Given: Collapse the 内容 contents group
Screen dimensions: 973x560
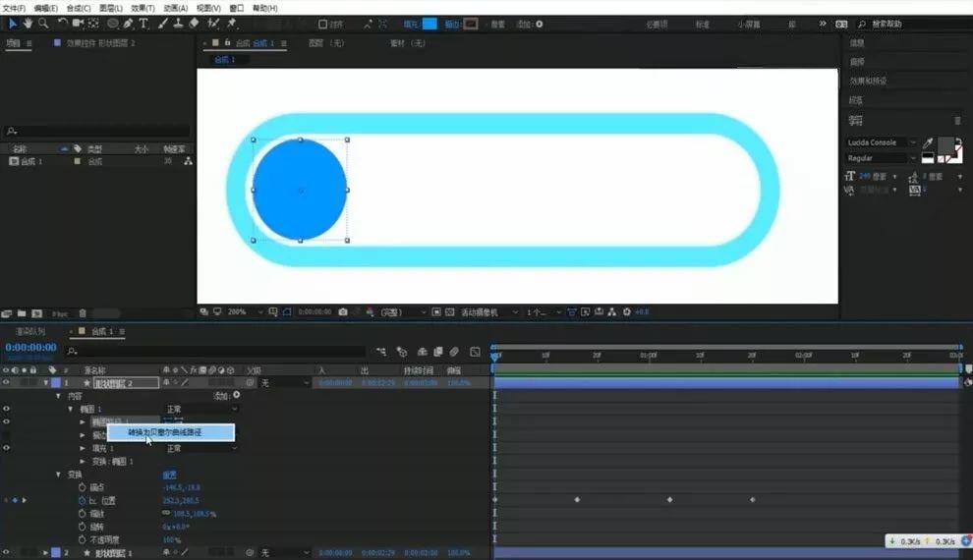Looking at the screenshot, I should click(x=58, y=396).
